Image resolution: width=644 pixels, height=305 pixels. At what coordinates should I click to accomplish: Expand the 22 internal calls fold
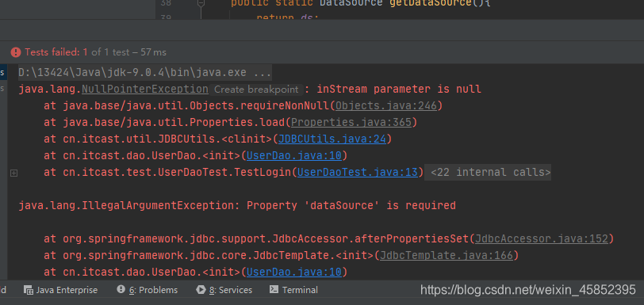[x=491, y=173]
